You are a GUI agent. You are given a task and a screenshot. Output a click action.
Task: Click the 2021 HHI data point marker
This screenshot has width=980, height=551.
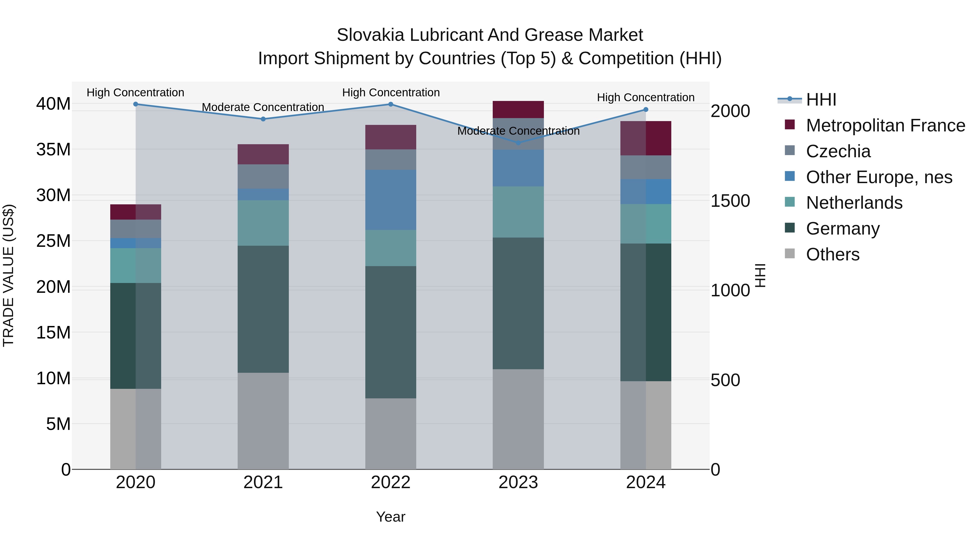coord(263,119)
